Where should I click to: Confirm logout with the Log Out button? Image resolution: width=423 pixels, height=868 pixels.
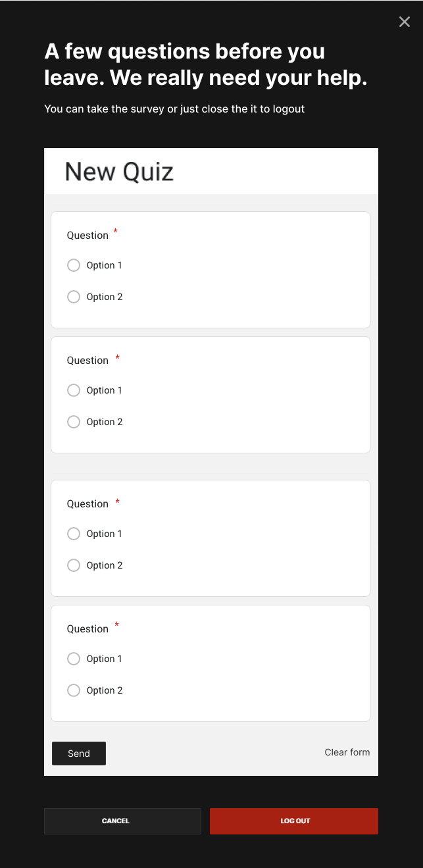pyautogui.click(x=293, y=821)
